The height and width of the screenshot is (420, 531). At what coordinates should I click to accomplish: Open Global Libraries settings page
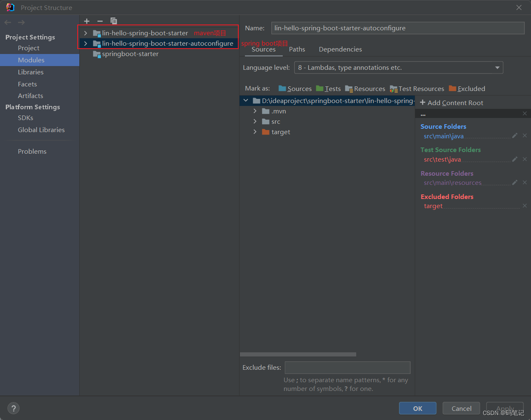point(41,130)
